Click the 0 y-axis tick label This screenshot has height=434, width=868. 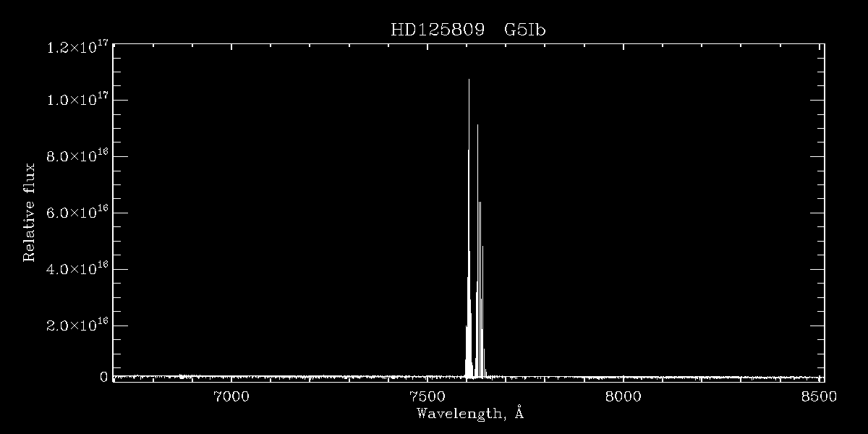[103, 377]
